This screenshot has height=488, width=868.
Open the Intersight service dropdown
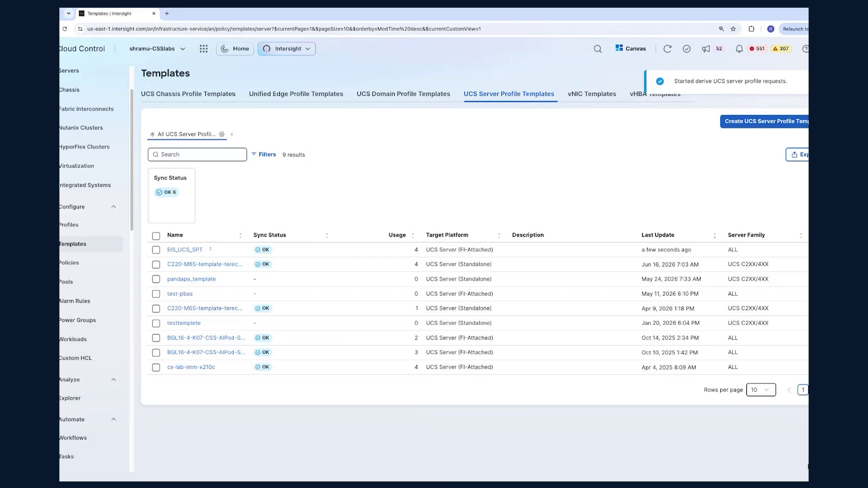[x=287, y=49]
